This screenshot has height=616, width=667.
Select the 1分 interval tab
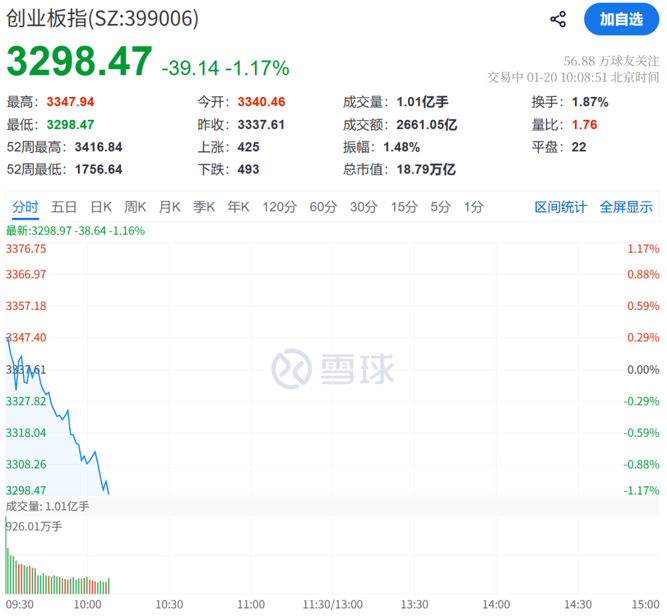[x=473, y=207]
